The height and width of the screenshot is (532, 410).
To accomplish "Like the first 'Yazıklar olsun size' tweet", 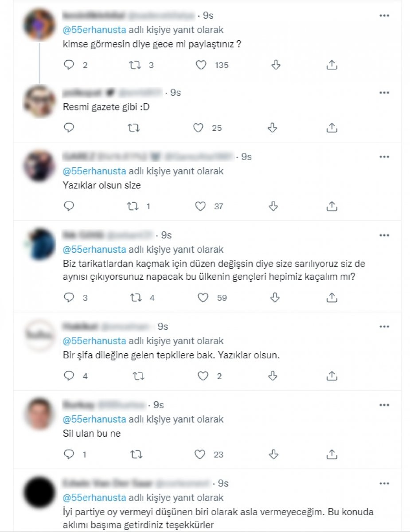I will (x=201, y=206).
